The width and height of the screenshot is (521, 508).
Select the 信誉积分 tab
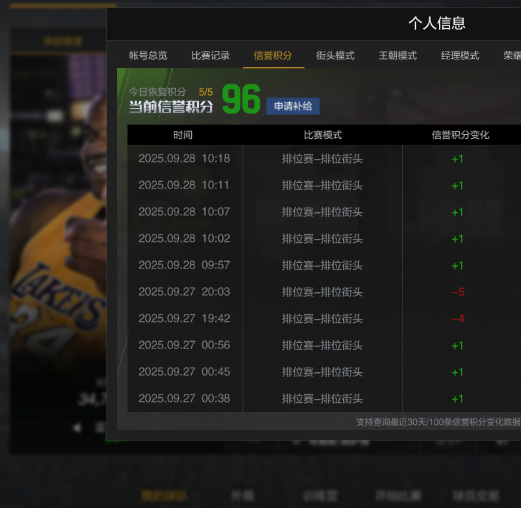coord(273,55)
